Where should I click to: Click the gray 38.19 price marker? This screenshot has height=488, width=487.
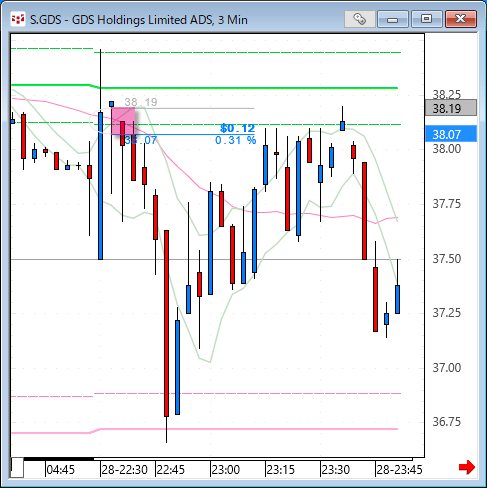(451, 108)
